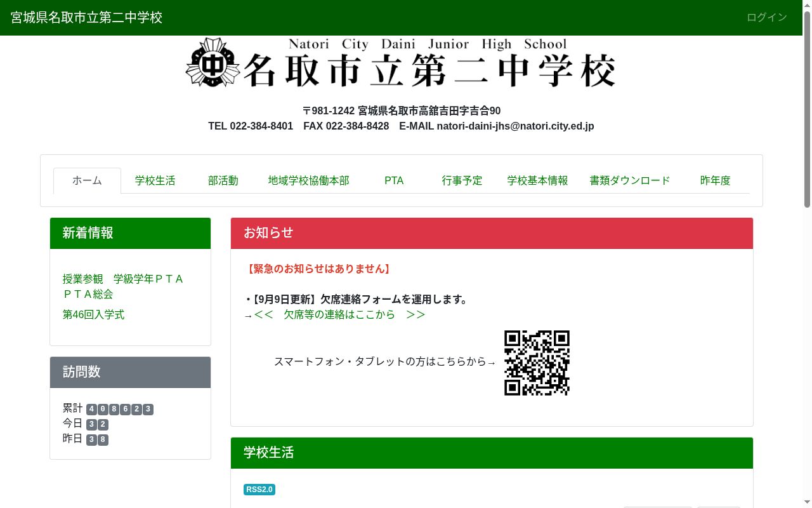Click the 宮城県名取市立第二中学校 site title
Image resolution: width=812 pixels, height=508 pixels.
(87, 17)
